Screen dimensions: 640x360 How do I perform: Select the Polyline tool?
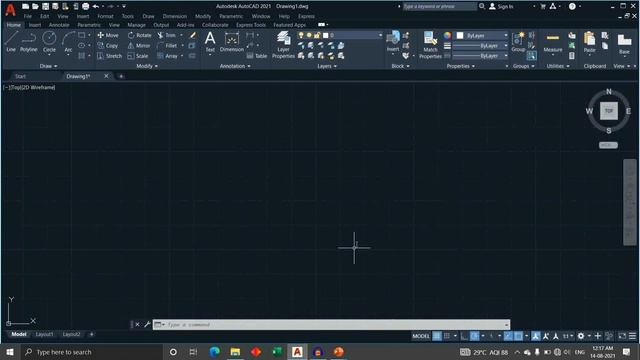coord(29,42)
